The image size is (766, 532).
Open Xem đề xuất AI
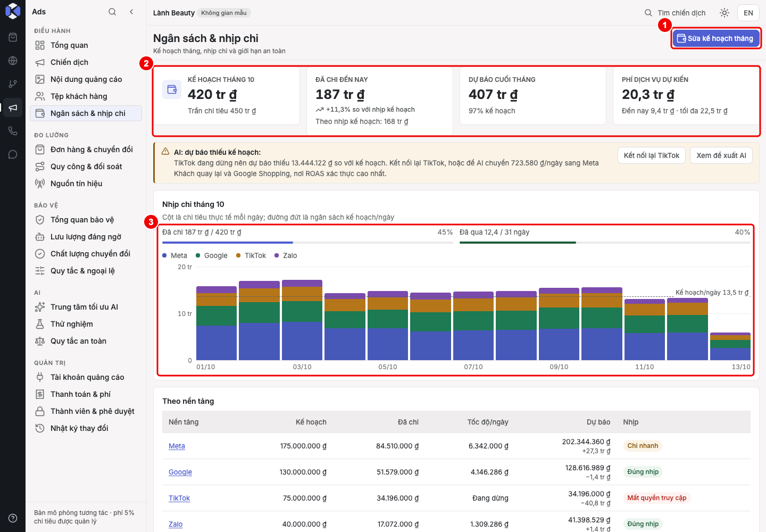721,155
